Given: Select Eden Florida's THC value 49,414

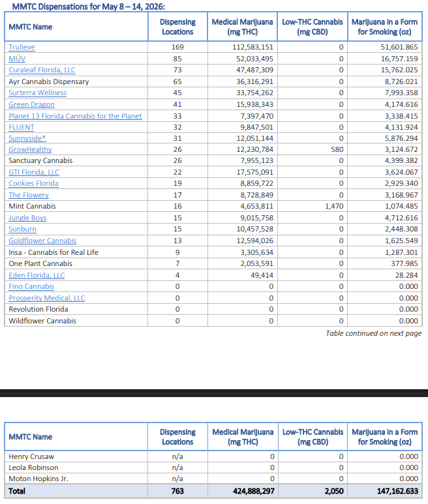Looking at the screenshot, I should [262, 275].
